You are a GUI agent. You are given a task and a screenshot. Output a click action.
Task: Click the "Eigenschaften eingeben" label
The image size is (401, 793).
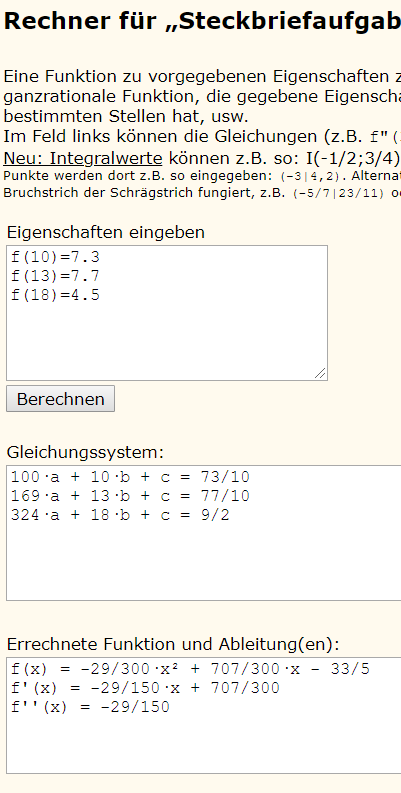pyautogui.click(x=106, y=233)
